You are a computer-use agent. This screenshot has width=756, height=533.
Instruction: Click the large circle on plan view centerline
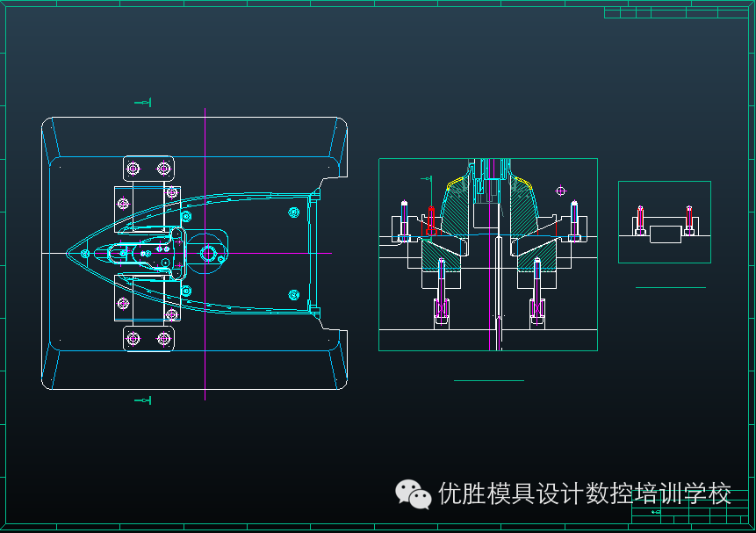pyautogui.click(x=207, y=253)
